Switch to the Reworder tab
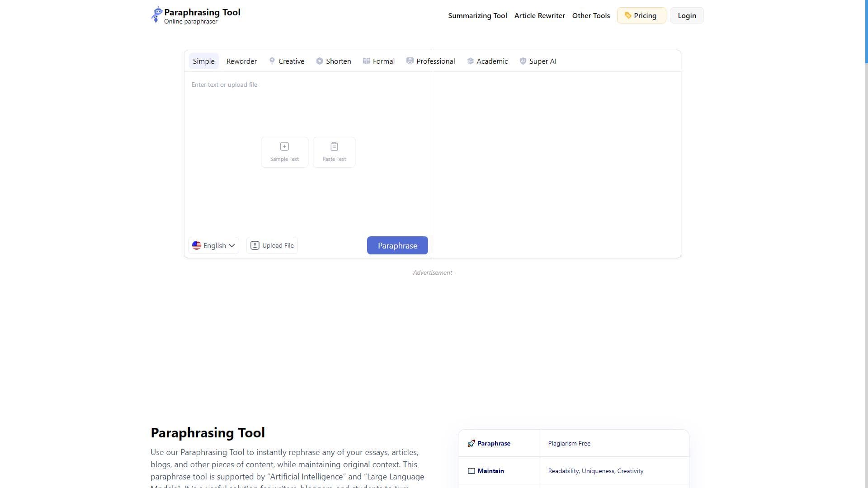 (241, 61)
